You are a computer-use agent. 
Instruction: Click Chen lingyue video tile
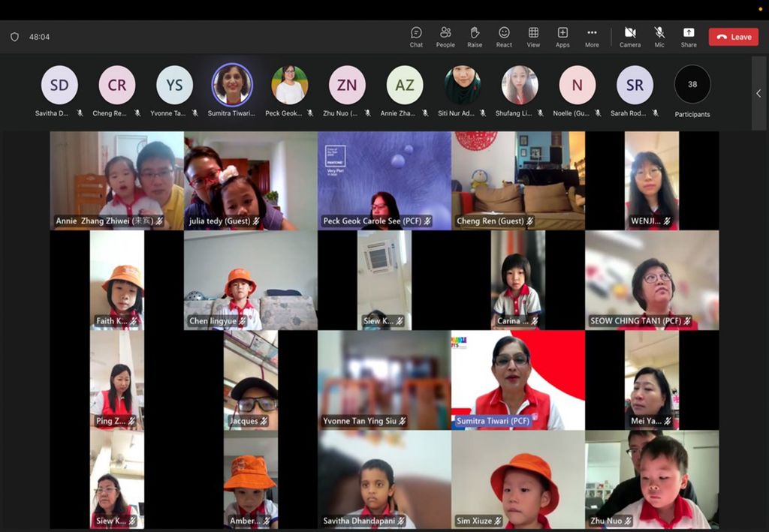point(251,280)
